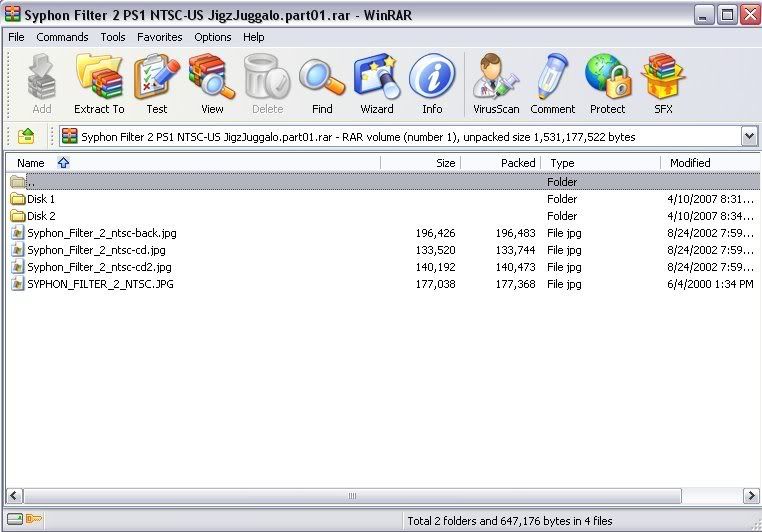Go up one folder level
Screen dimensions: 762x532
click(26, 137)
